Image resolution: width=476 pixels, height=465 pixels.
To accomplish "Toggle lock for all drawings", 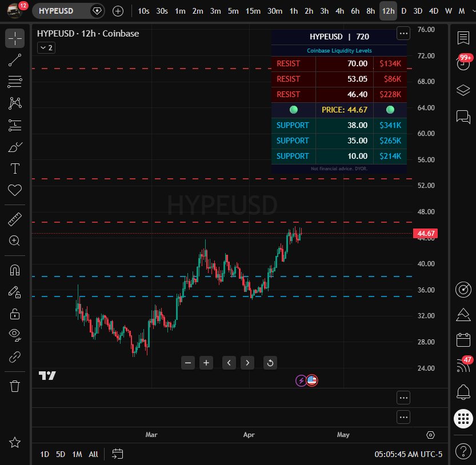I will click(14, 314).
